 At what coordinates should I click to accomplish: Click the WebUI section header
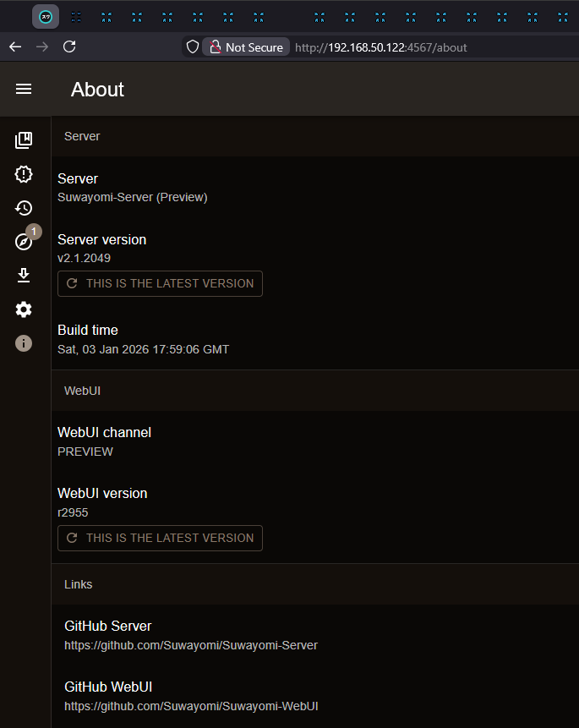click(82, 391)
